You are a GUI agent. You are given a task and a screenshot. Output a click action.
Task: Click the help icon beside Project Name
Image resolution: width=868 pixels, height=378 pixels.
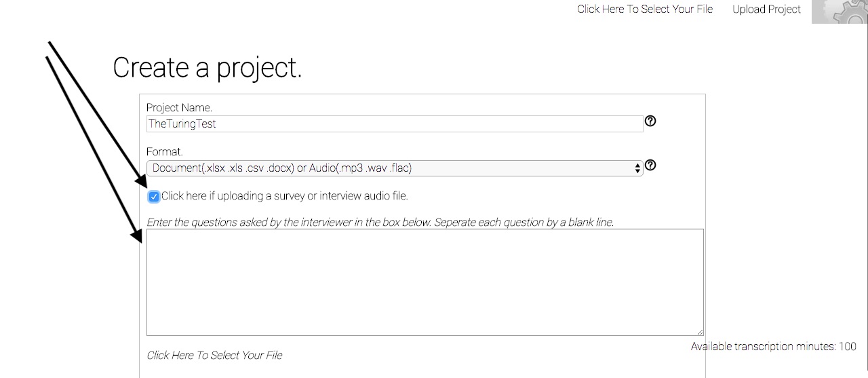650,121
